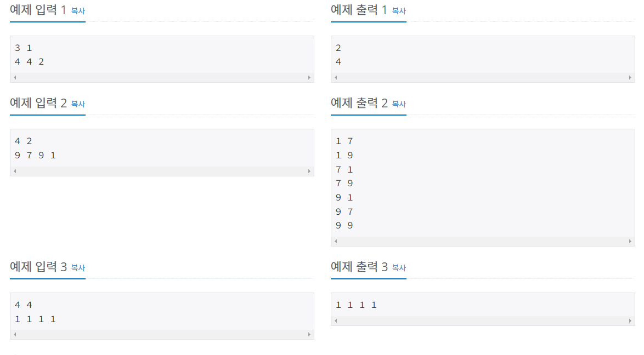Click the horizontal scrollbar below 예제 입력 3
Viewport: 644px width, 355px height.
[162, 335]
